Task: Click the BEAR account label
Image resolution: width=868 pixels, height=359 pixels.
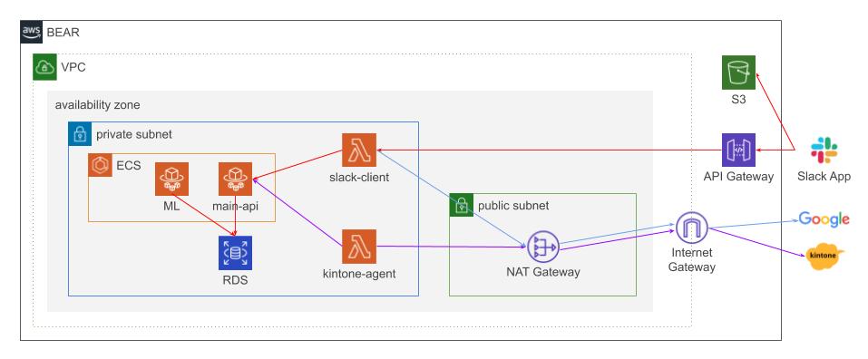Action: [x=63, y=32]
